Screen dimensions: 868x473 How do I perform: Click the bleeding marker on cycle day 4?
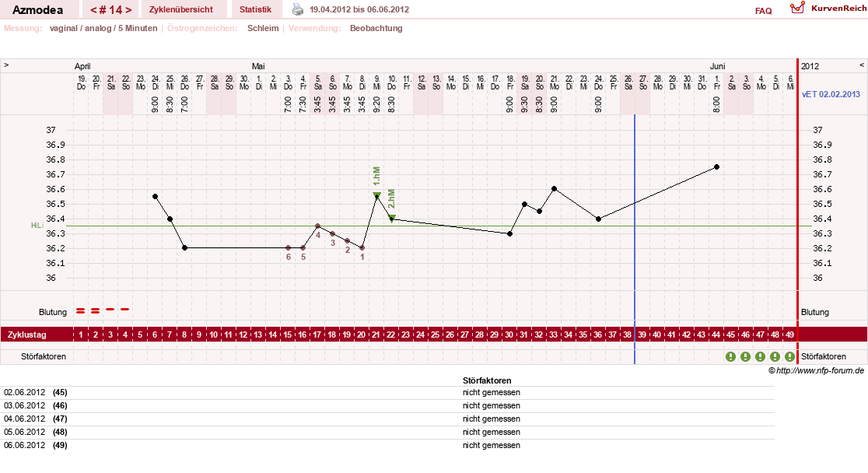pyautogui.click(x=125, y=309)
